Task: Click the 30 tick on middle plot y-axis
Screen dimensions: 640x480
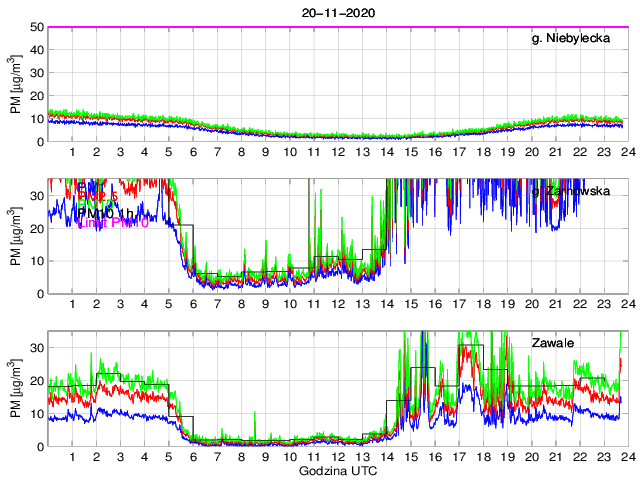Action: pos(35,195)
